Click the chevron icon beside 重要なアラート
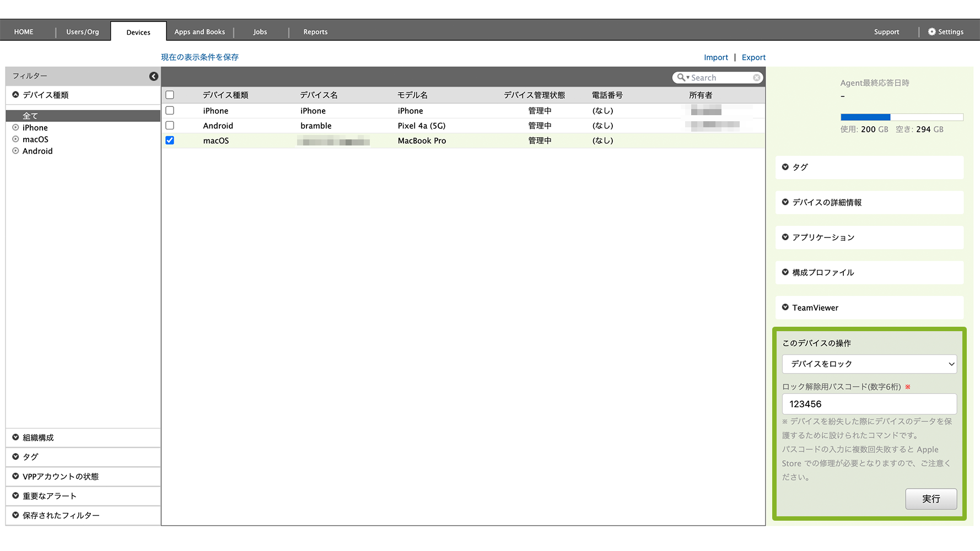The height and width of the screenshot is (551, 980). 15,496
